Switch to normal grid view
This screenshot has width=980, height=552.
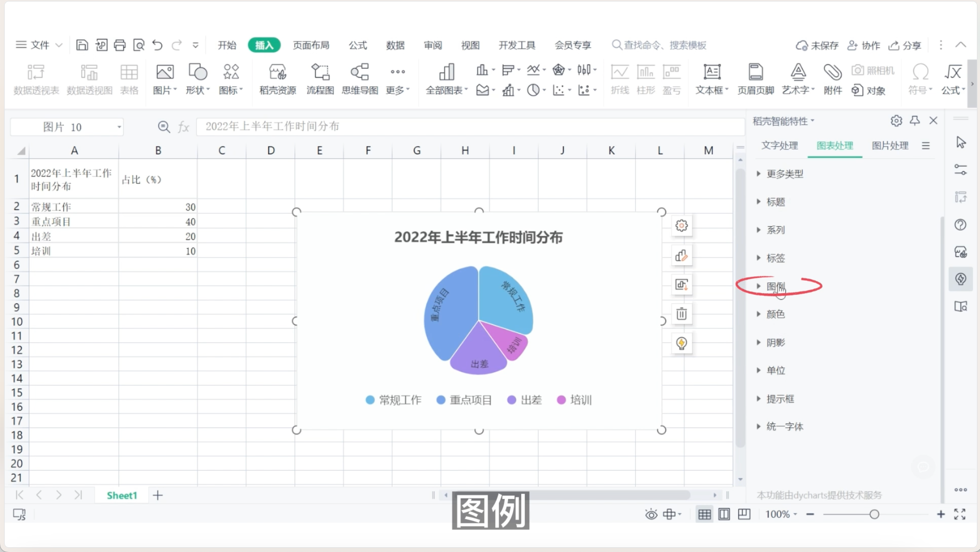[705, 514]
